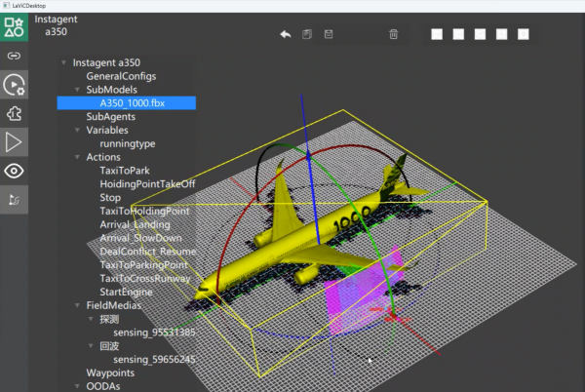Collapse the SubModels tree node
The width and height of the screenshot is (585, 392).
point(77,90)
